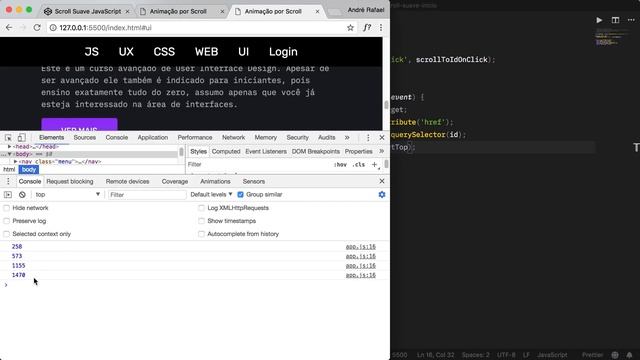Open the Performance tab
The height and width of the screenshot is (360, 640).
tap(195, 138)
